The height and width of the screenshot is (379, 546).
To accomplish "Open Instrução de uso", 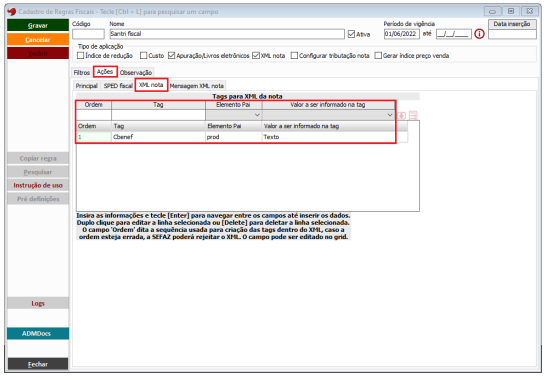I will (x=38, y=185).
